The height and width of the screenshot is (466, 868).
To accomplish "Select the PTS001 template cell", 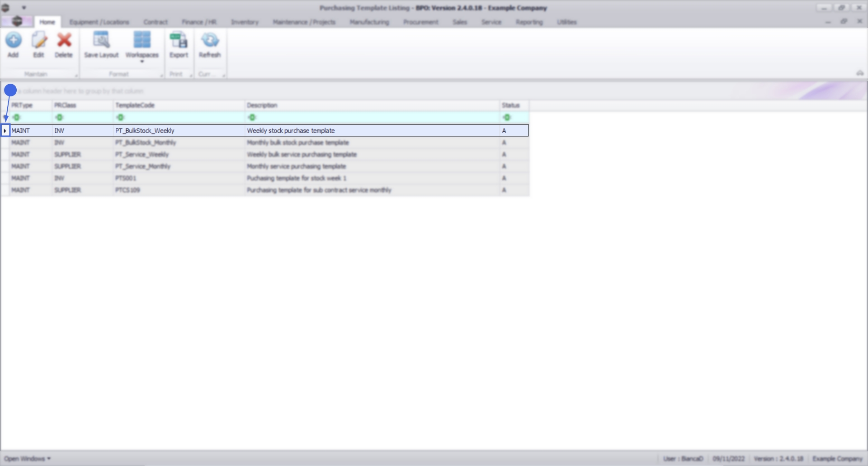I will [x=179, y=178].
